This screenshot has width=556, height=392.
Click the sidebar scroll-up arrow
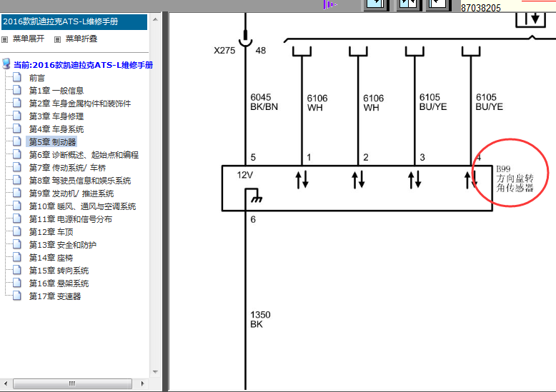point(155,19)
